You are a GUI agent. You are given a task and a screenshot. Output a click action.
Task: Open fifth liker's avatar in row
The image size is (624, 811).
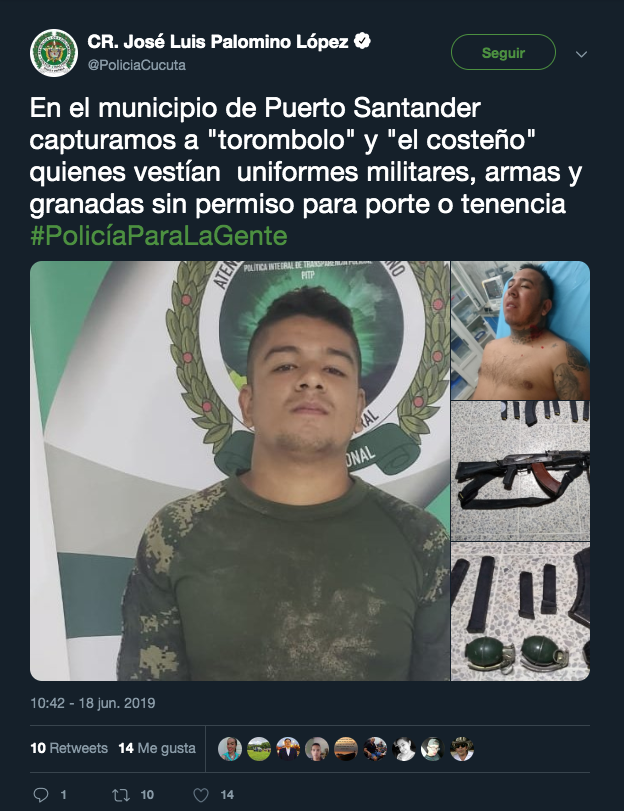pyautogui.click(x=346, y=748)
